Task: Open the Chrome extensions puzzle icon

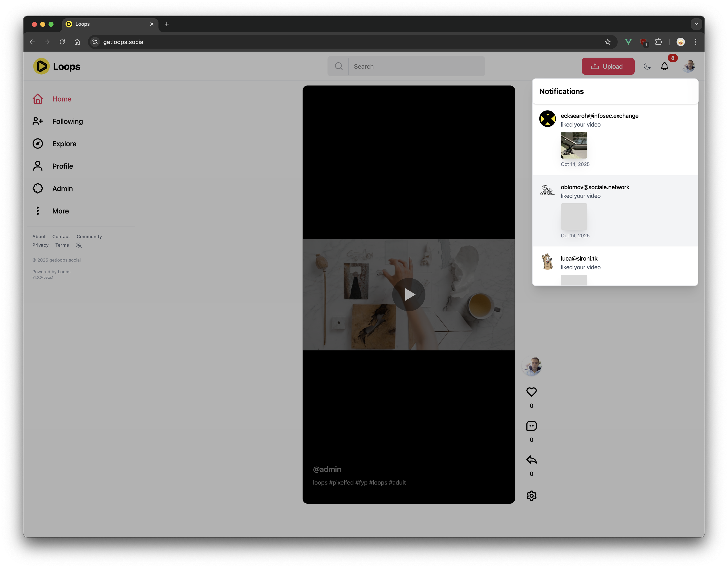Action: click(x=658, y=42)
